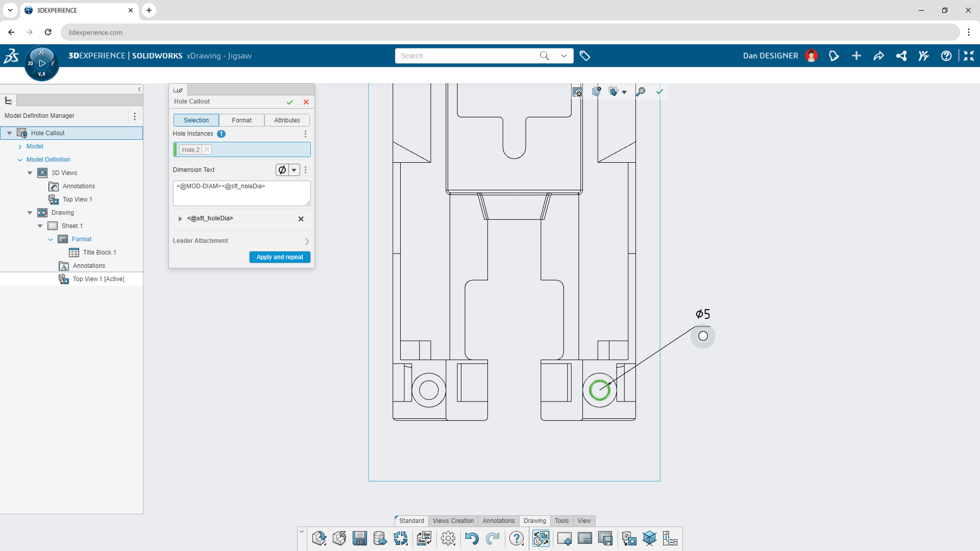Expand the Model node in tree
980x551 pixels.
coord(20,146)
